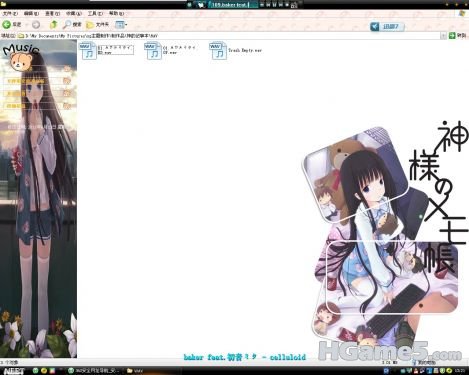Click the 169.baker feat. player title
The width and height of the screenshot is (469, 375).
click(230, 5)
